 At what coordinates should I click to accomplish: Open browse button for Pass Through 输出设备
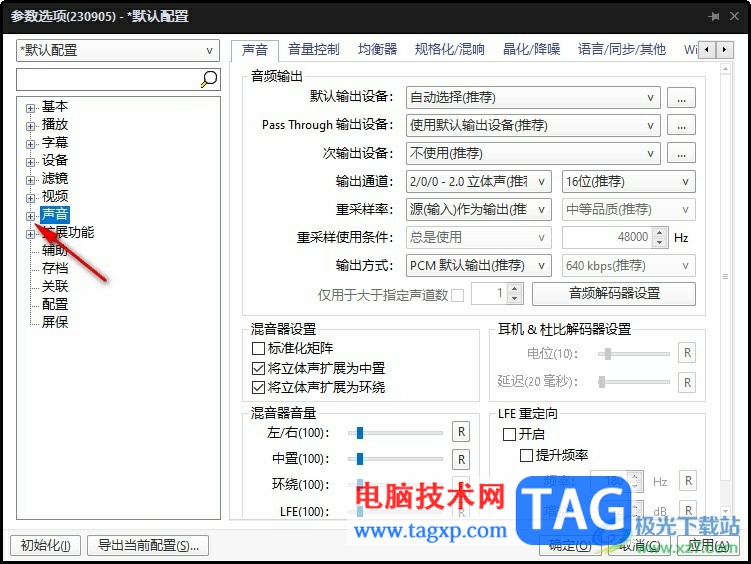point(681,125)
